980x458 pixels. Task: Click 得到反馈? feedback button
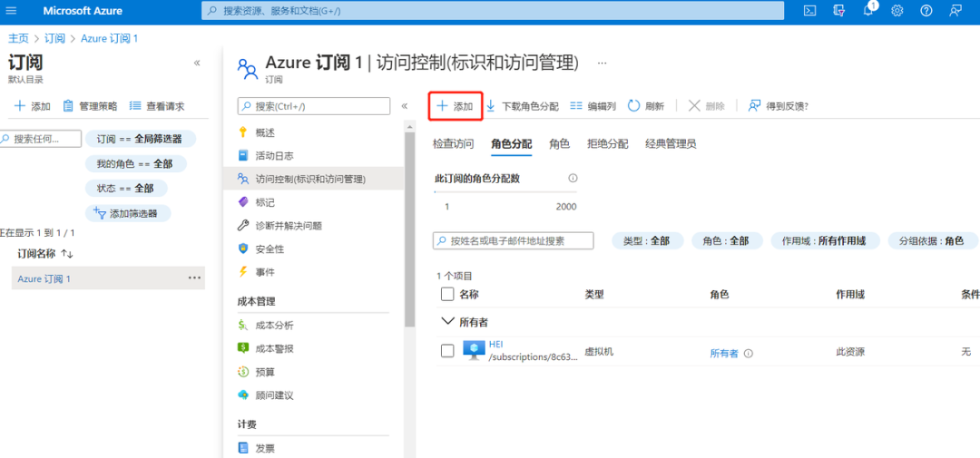(779, 106)
